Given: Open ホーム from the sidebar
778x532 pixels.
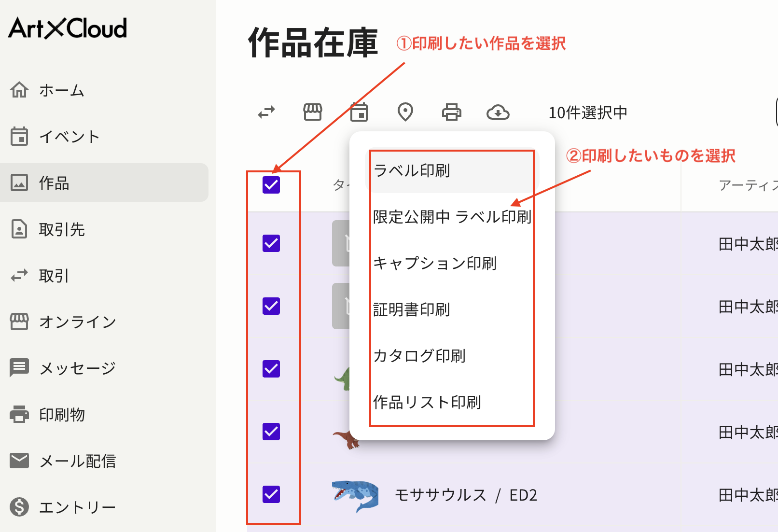Looking at the screenshot, I should tap(61, 90).
